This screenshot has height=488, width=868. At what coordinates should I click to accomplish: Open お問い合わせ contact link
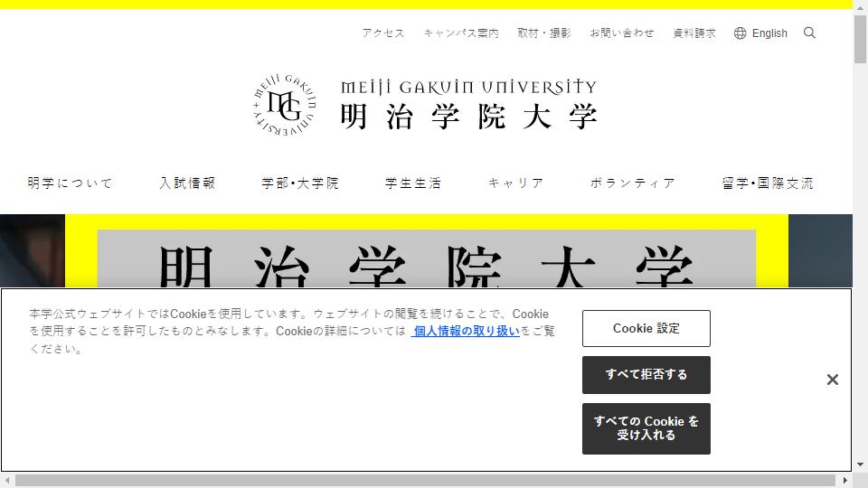coord(622,33)
